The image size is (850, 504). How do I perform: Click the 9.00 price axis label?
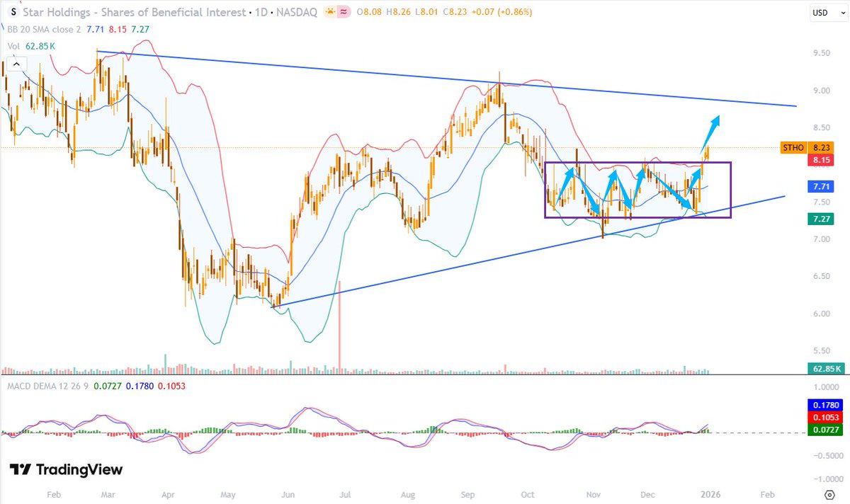(x=821, y=91)
